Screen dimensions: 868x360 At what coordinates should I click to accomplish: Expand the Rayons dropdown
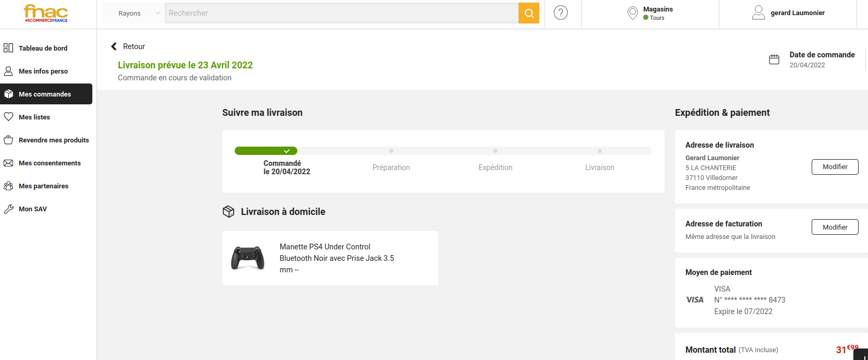click(x=133, y=13)
